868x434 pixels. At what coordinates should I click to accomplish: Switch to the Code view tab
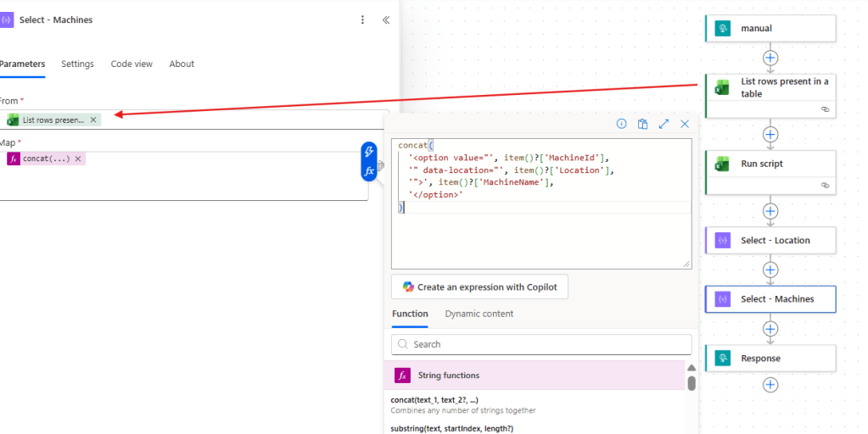pos(132,64)
